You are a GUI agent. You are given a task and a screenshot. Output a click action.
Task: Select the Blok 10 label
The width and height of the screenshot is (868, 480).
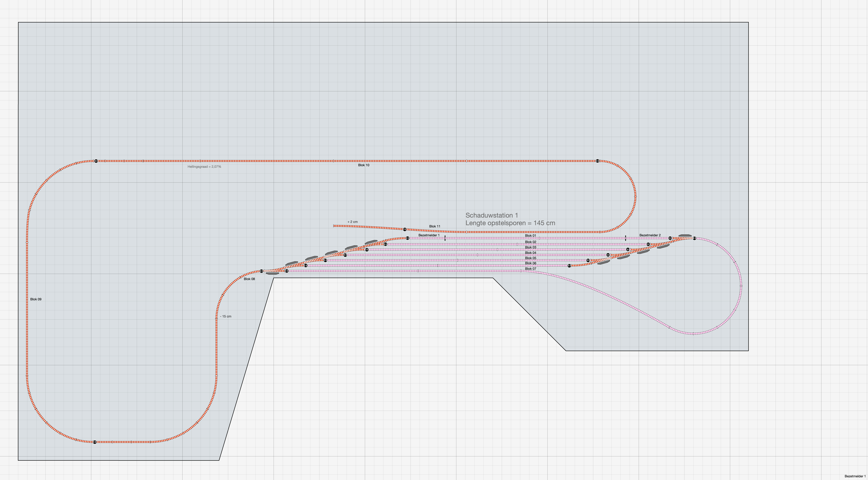click(x=364, y=165)
